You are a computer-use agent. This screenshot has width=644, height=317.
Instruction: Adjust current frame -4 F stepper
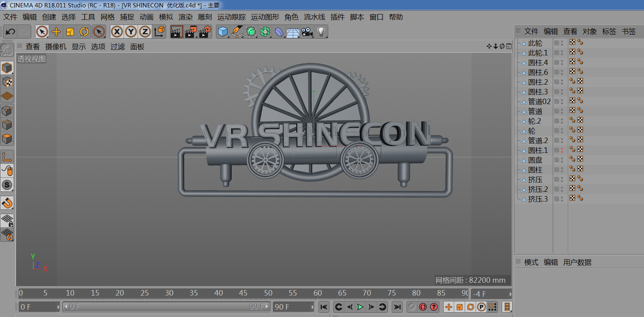[x=510, y=294]
